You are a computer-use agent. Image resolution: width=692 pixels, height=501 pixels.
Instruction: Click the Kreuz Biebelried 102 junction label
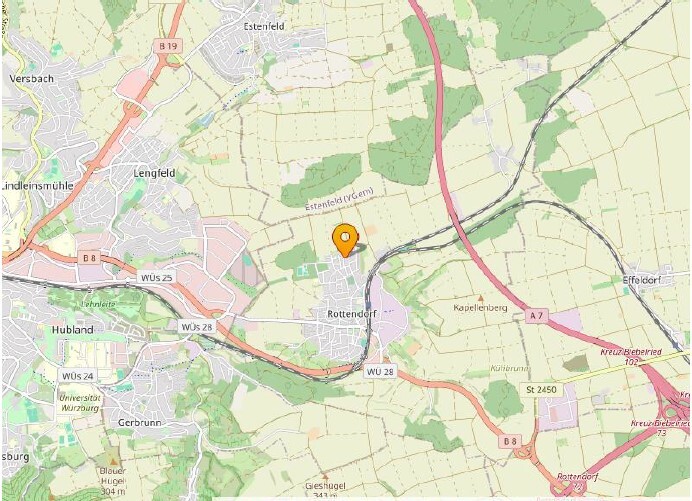[631, 357]
